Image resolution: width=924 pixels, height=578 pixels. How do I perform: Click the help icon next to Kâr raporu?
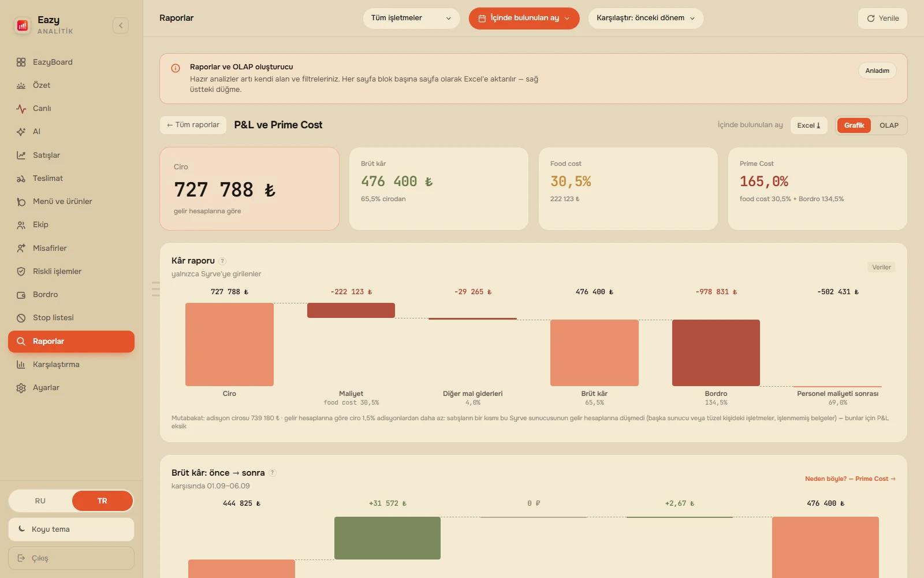[222, 261]
